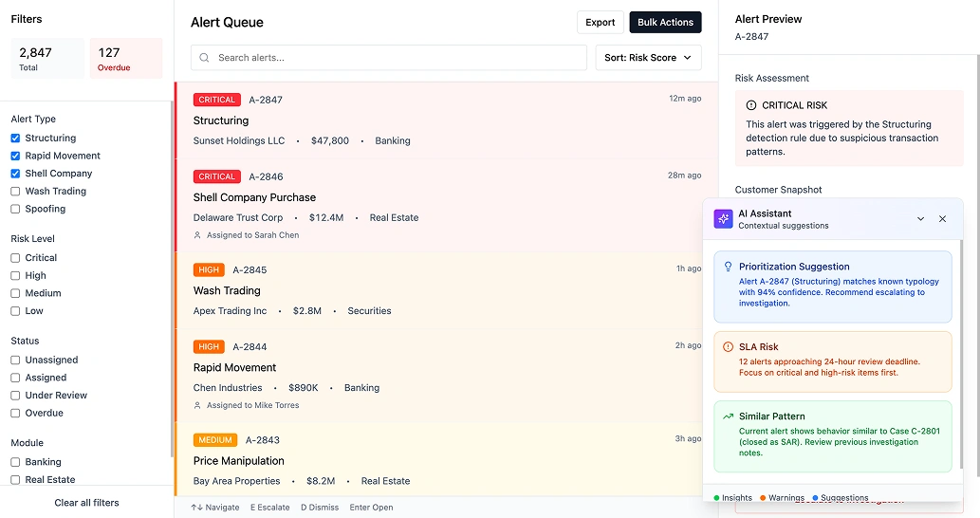Click the E Escalate shortcut hint
The height and width of the screenshot is (518, 980).
270,508
